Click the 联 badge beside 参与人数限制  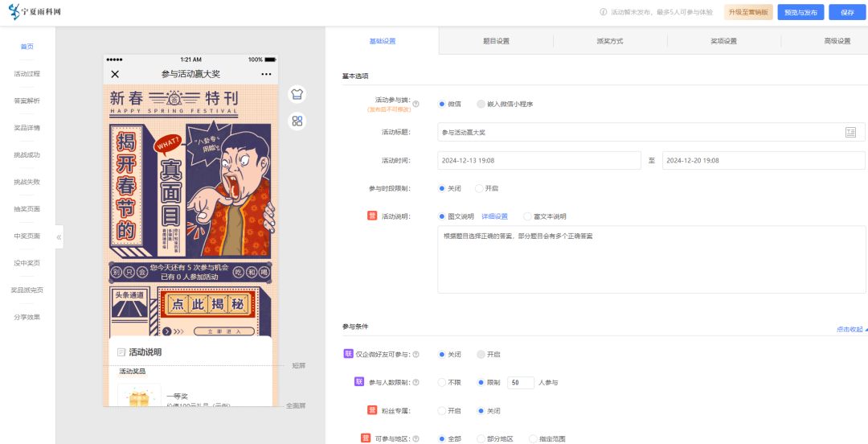359,382
